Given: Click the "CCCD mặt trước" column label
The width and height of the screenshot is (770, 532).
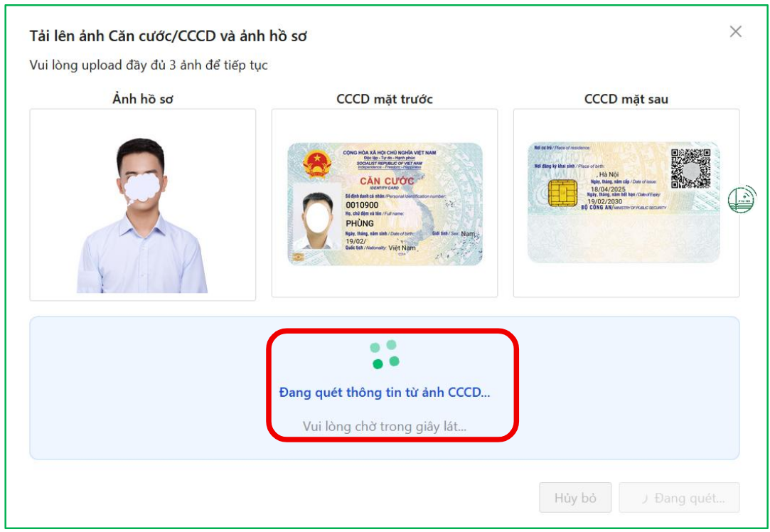Looking at the screenshot, I should [x=385, y=99].
